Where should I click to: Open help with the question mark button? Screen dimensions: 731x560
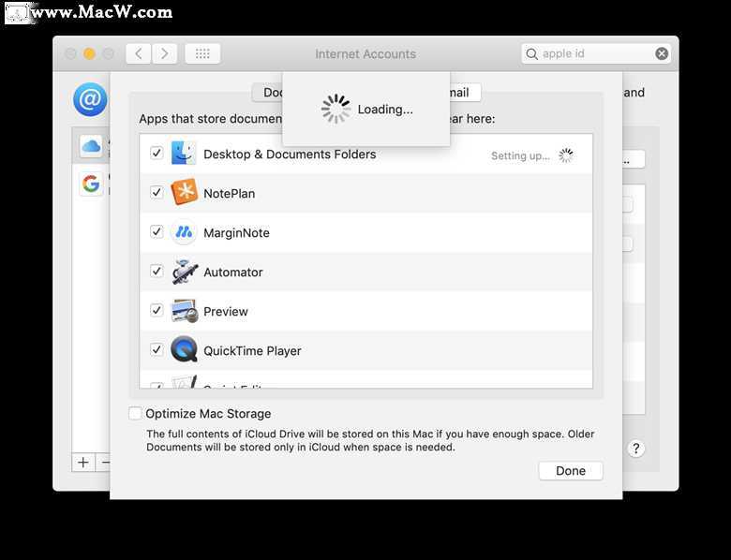coord(636,449)
